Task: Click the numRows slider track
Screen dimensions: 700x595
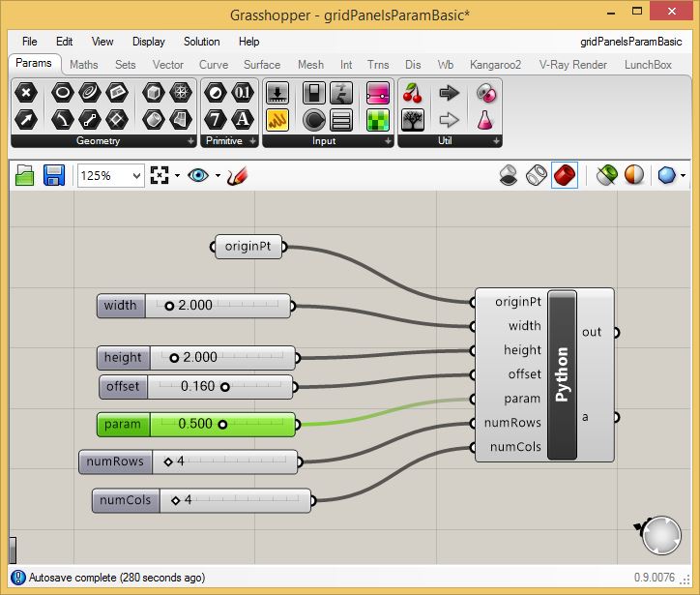Action: click(x=224, y=461)
